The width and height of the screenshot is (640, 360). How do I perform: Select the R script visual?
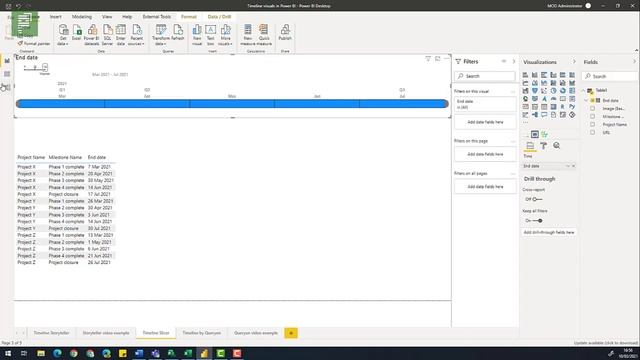coord(562,107)
